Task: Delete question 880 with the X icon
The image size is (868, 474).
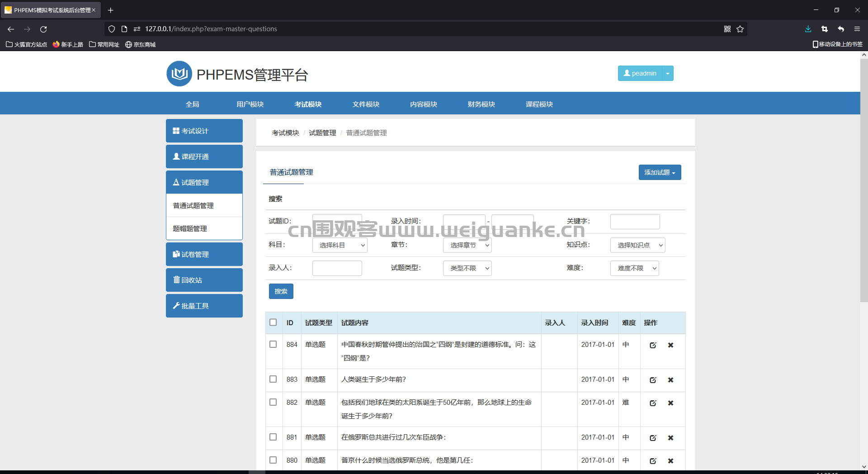Action: click(671, 461)
